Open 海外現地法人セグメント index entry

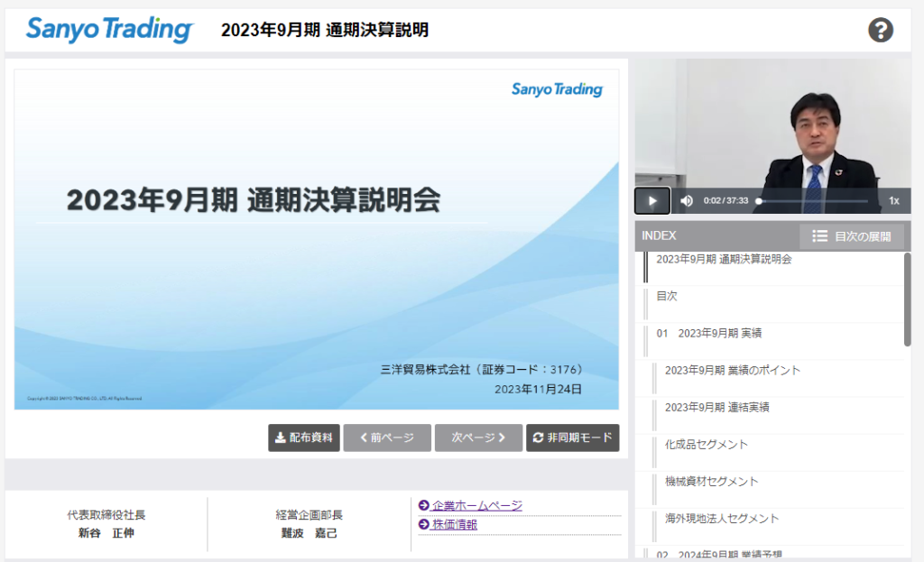tap(721, 518)
